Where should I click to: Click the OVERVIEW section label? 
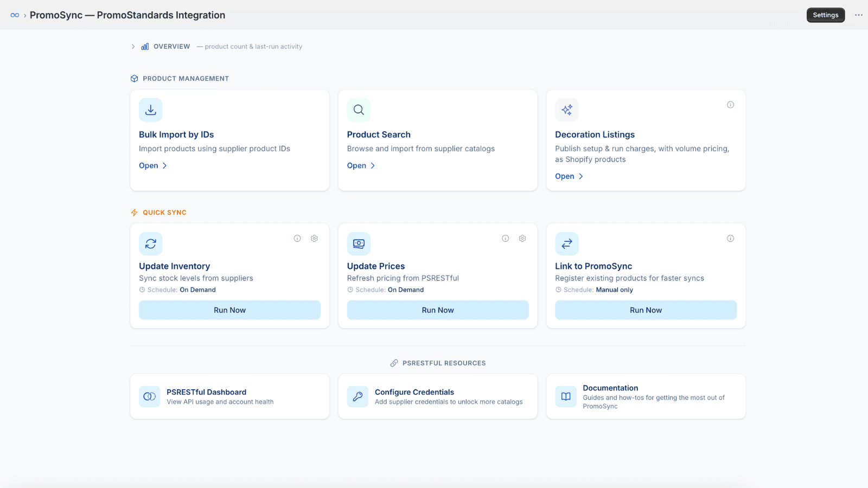tap(172, 47)
